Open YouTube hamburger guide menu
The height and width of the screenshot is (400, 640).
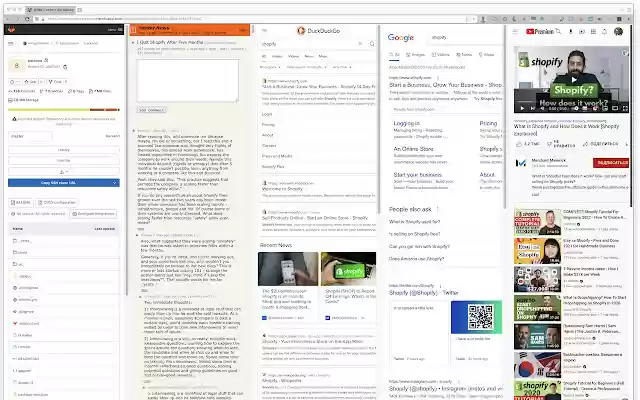pyautogui.click(x=515, y=31)
